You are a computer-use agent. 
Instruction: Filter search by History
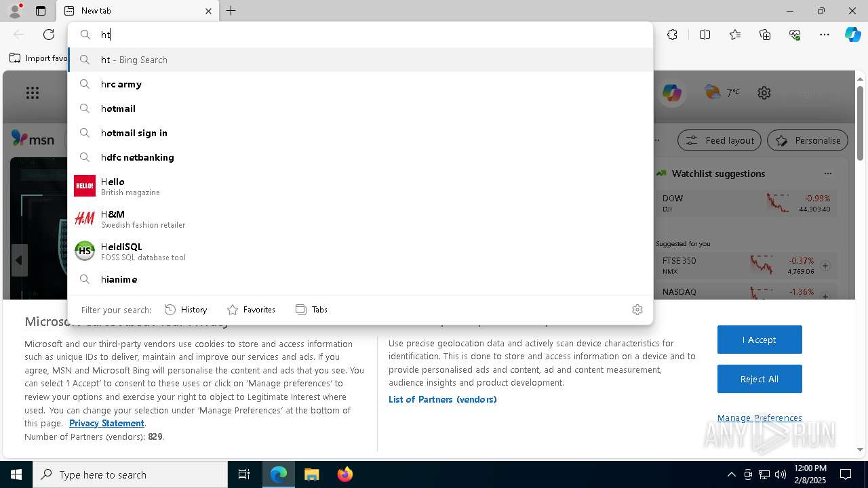pos(186,310)
